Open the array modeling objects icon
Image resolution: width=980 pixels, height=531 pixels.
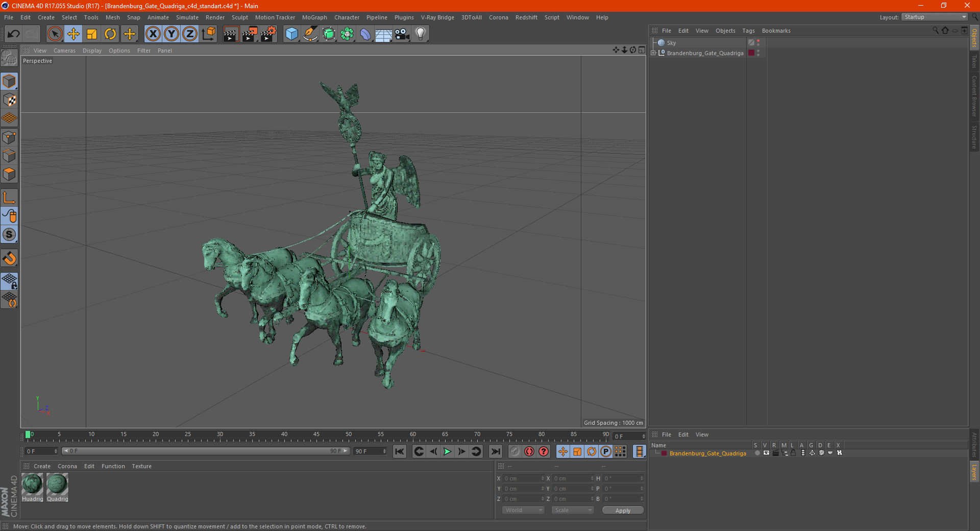pos(347,34)
